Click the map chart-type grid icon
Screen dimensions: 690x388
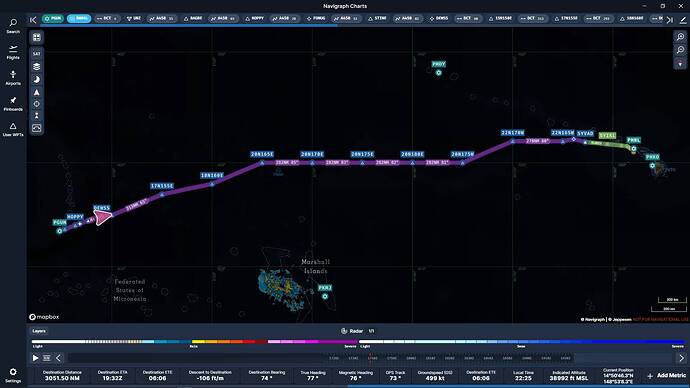pos(37,37)
